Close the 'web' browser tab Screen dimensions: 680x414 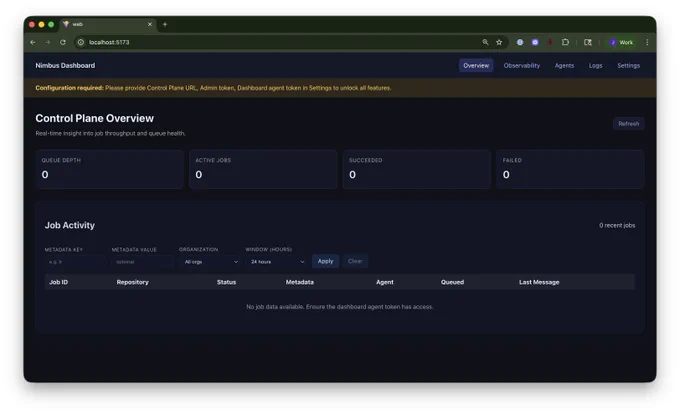click(x=150, y=24)
